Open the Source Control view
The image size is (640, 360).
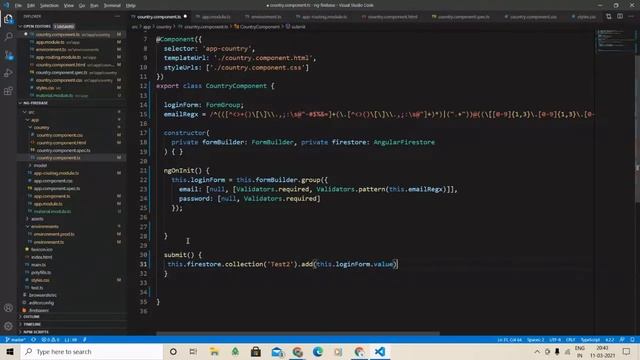pyautogui.click(x=8, y=55)
